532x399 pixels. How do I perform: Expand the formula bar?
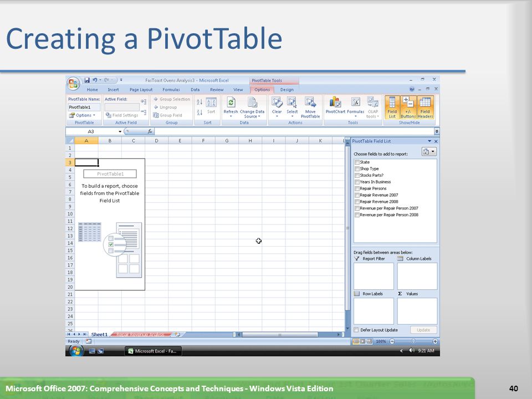(437, 131)
